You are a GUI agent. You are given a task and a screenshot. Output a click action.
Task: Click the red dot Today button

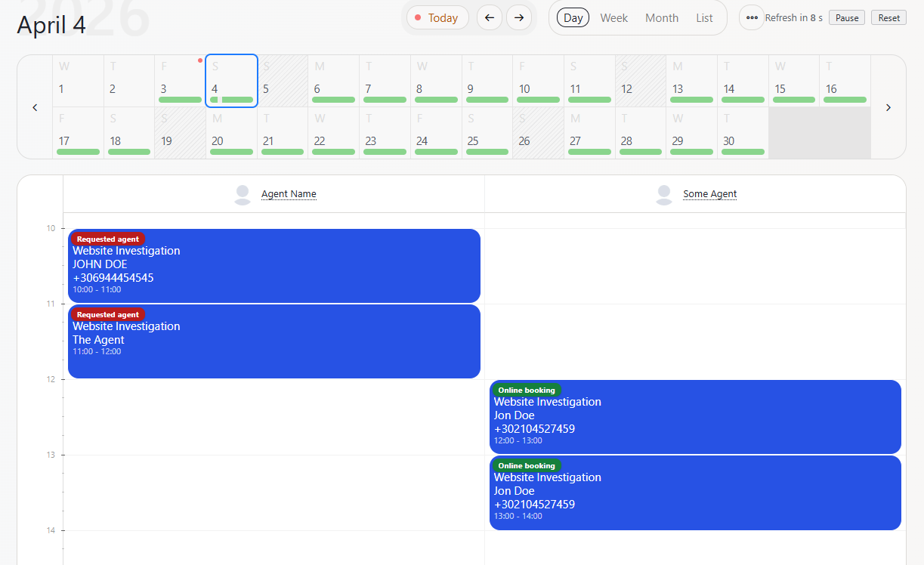(x=437, y=17)
